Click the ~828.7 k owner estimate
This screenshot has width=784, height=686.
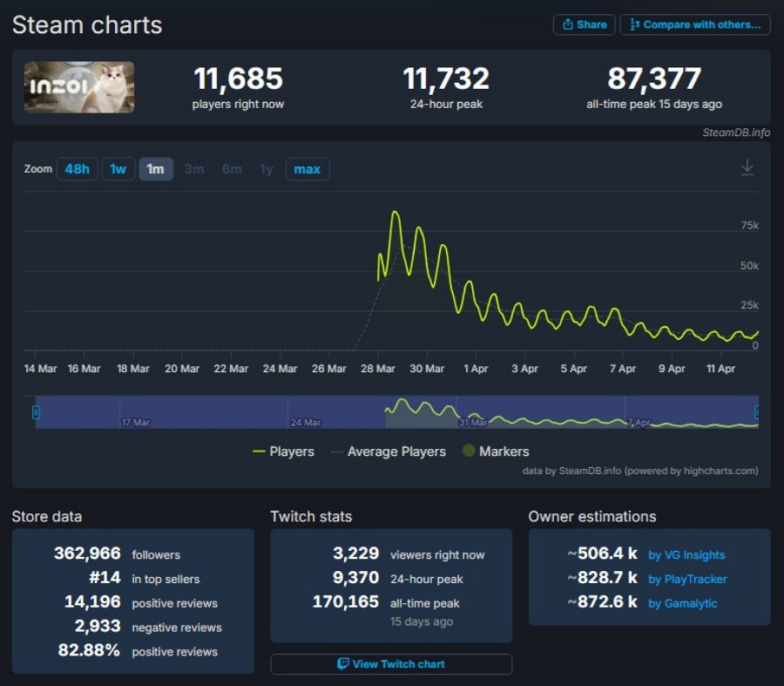pos(603,578)
